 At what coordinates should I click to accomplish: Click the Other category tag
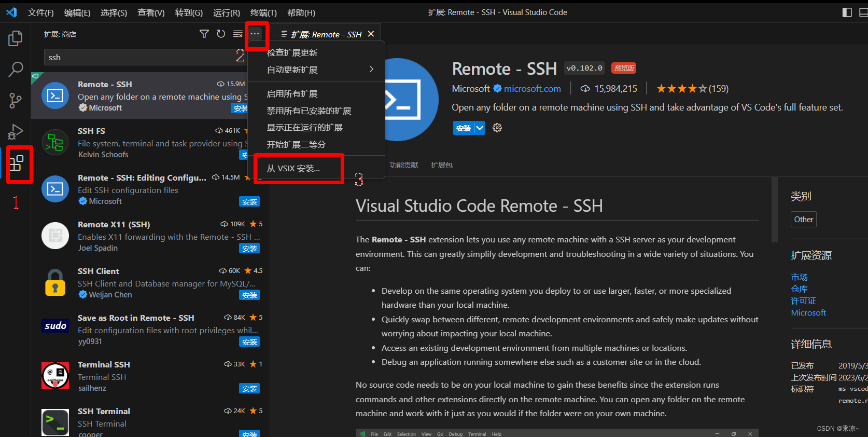(x=804, y=220)
